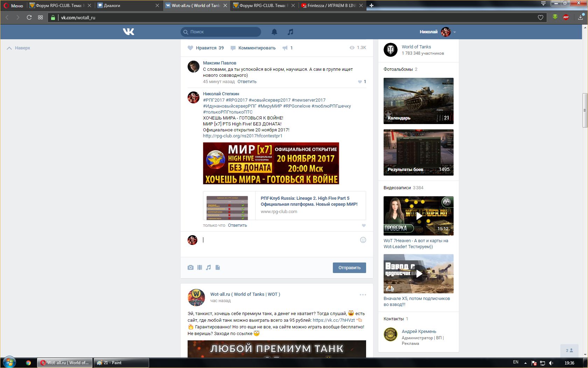
Task: Expand the Николай profile menu arrow
Action: point(455,32)
